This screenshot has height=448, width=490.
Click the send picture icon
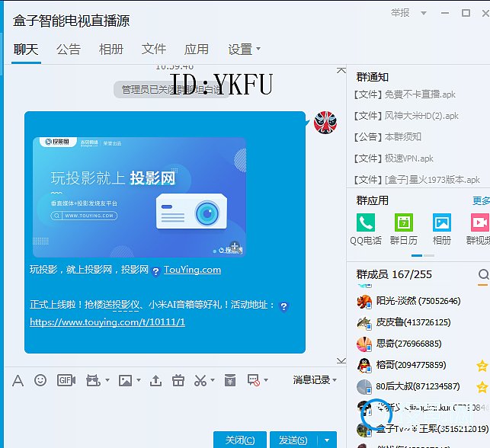click(x=125, y=380)
